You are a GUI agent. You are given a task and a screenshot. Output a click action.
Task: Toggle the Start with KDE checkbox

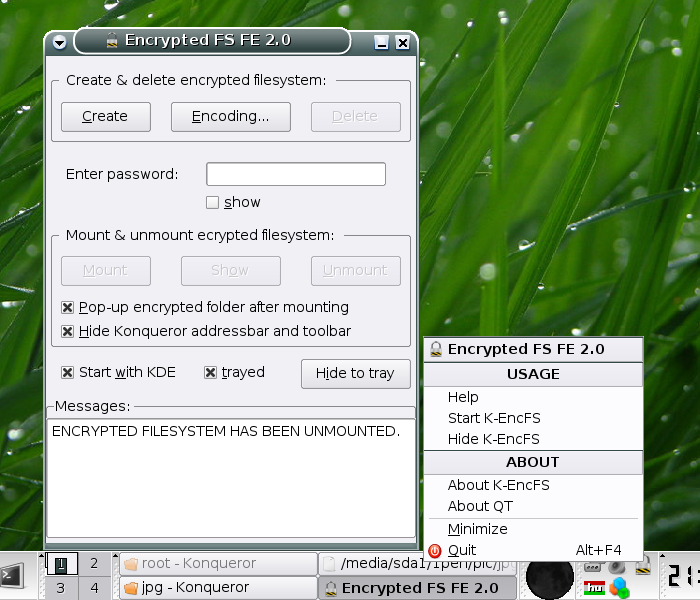(67, 372)
